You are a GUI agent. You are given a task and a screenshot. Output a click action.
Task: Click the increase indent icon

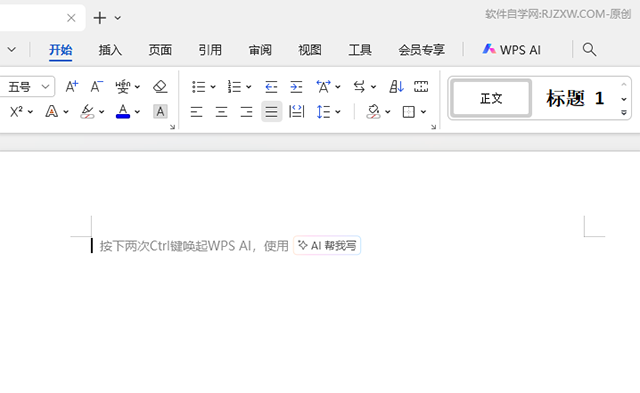(296, 87)
